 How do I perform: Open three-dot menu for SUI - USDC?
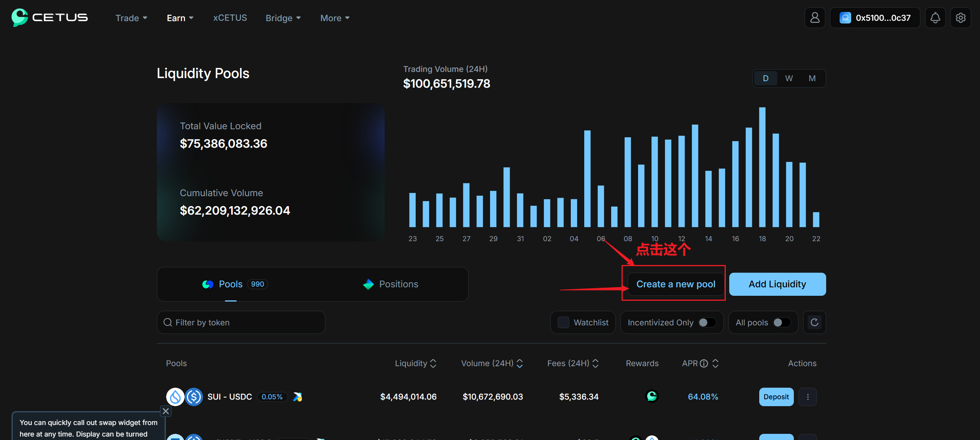click(808, 397)
